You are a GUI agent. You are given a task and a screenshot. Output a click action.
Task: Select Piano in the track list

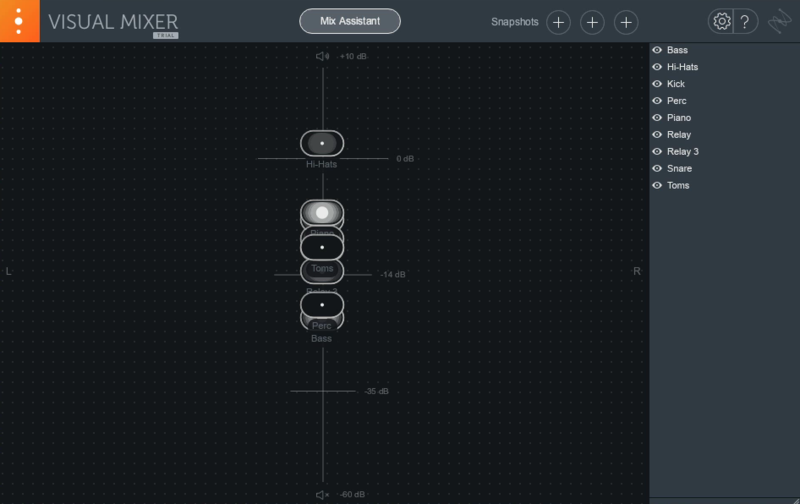coord(679,117)
